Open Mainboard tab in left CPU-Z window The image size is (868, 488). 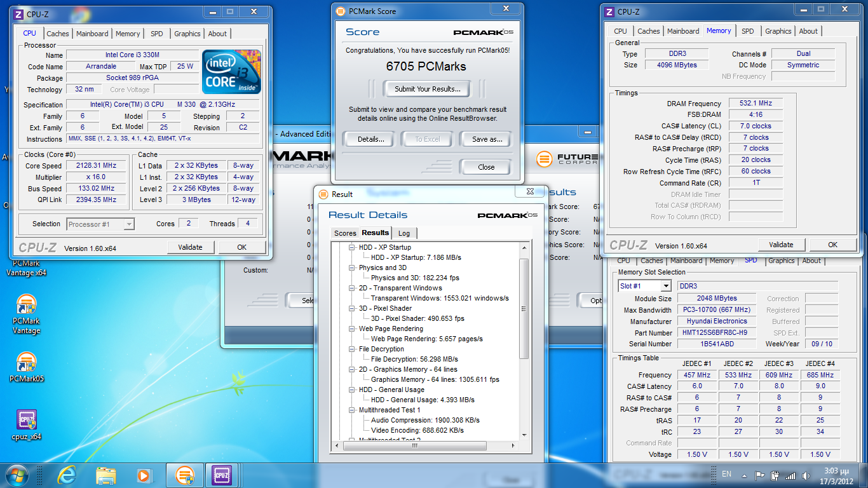93,34
